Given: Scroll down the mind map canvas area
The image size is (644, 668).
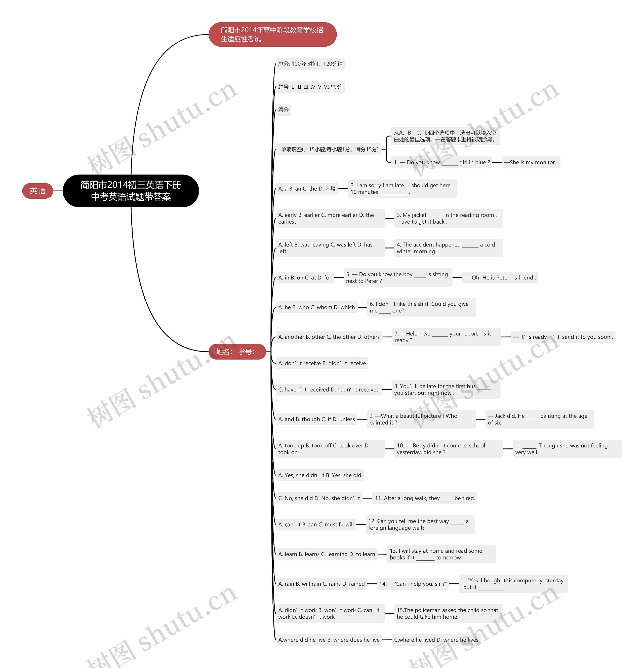Looking at the screenshot, I should (x=322, y=334).
